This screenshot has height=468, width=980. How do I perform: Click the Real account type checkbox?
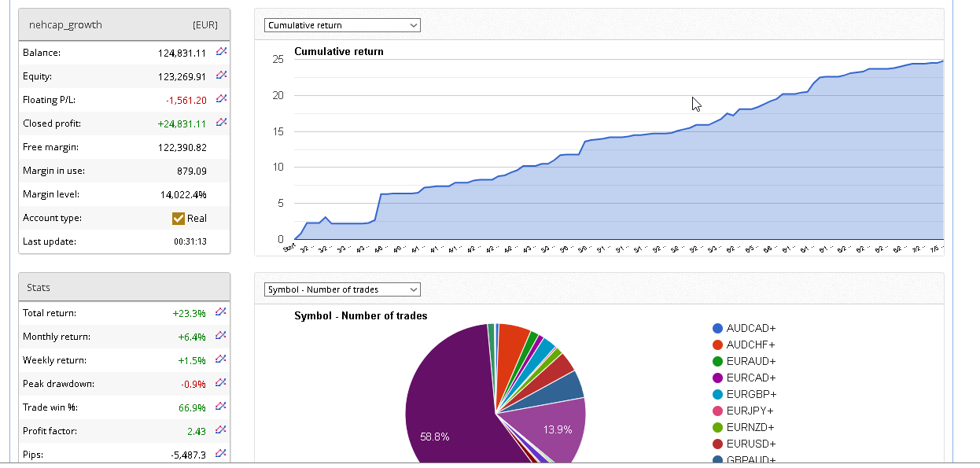tap(179, 218)
